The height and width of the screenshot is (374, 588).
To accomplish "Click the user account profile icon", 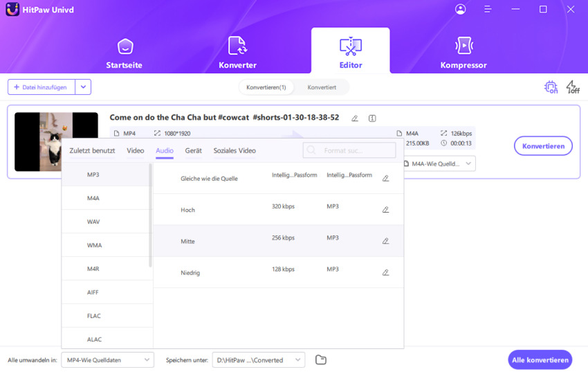I will coord(461,9).
